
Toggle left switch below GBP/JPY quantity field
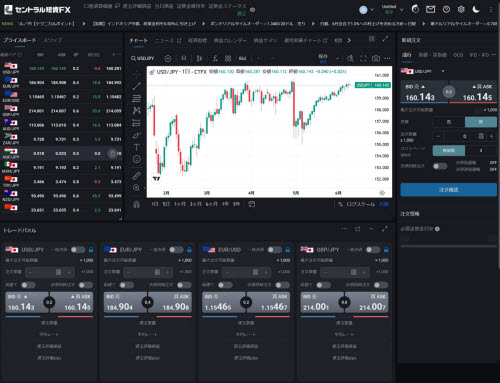click(x=323, y=285)
